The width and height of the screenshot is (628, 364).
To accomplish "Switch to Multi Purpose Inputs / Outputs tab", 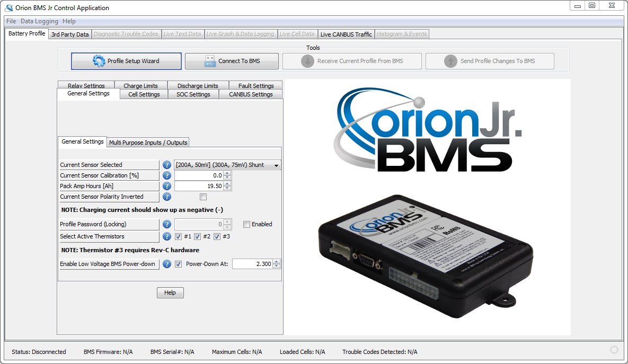I will (x=148, y=143).
